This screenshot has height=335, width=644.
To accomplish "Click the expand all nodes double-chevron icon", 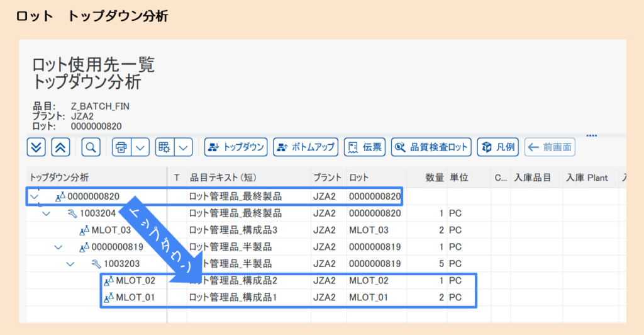I will 36,147.
